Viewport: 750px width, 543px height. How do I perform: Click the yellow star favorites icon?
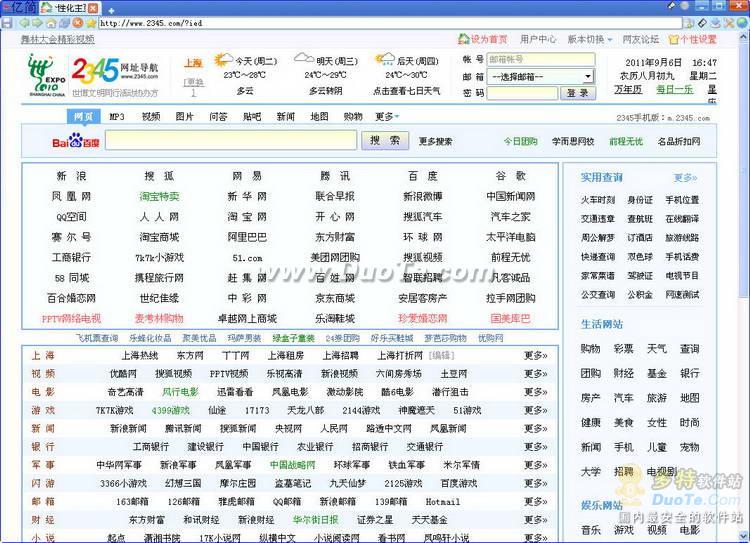point(90,23)
